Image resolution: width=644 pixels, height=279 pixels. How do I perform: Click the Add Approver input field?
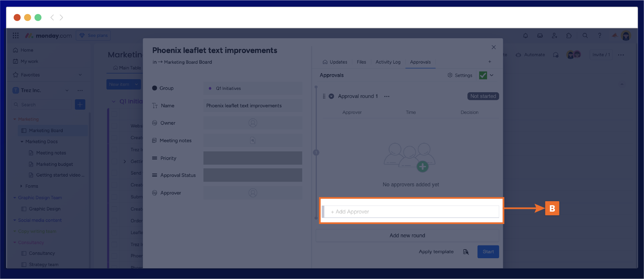tap(411, 212)
